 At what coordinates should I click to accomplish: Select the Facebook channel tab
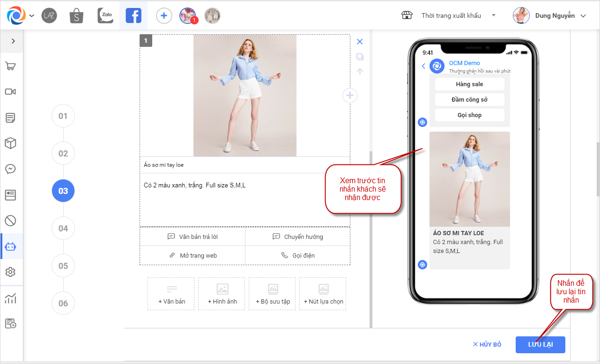tap(133, 15)
